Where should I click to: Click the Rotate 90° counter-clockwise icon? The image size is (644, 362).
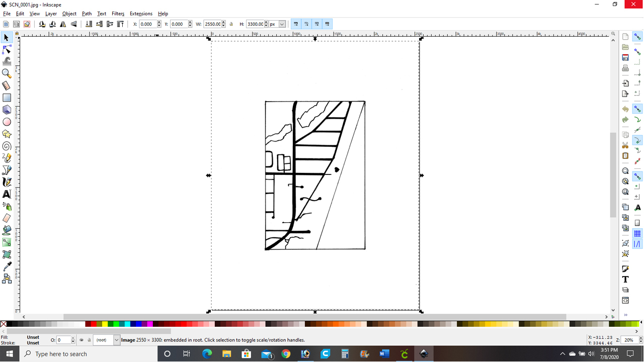[x=42, y=24]
